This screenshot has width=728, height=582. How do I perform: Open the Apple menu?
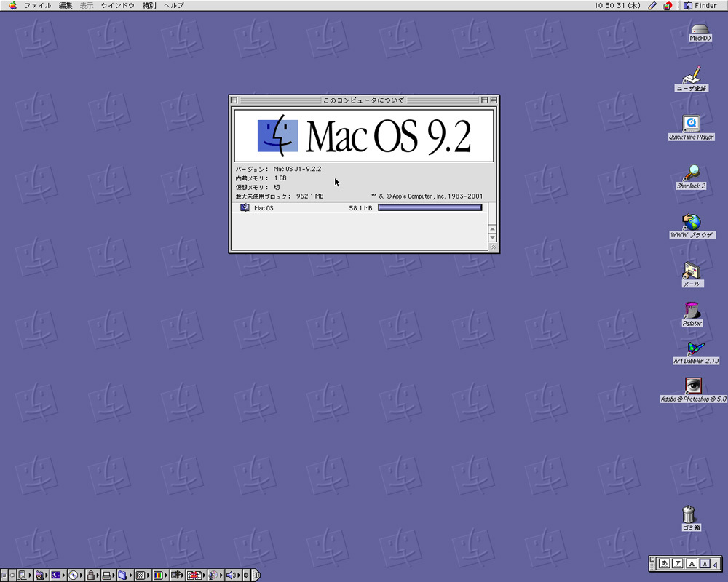point(13,6)
